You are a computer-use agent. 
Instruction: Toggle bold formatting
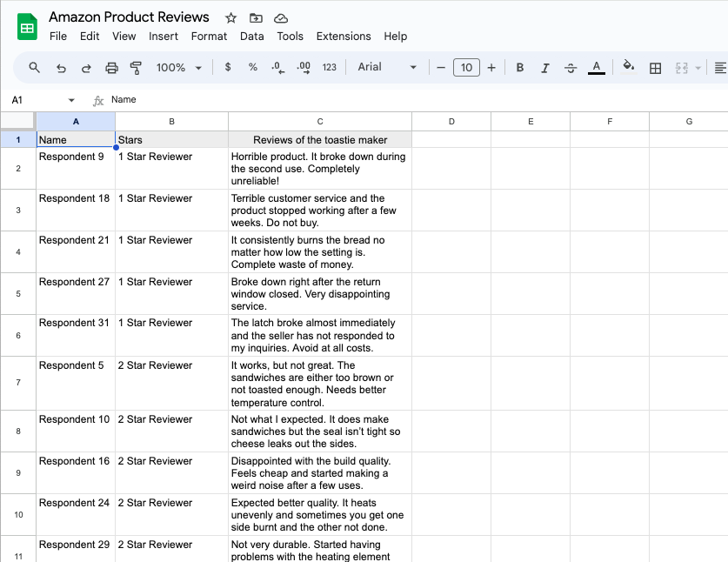[x=520, y=68]
